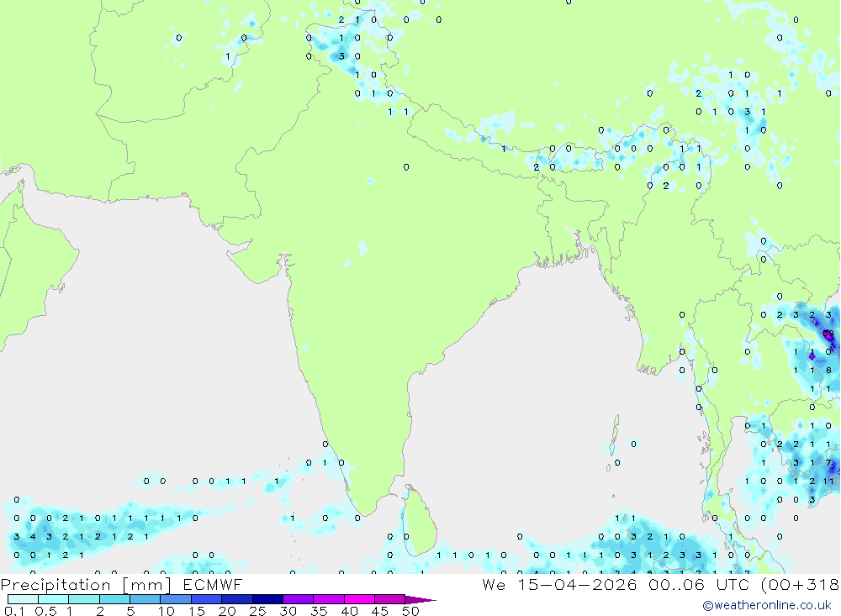Click the '45' legend scale label
This screenshot has height=616, width=841.
tap(380, 611)
